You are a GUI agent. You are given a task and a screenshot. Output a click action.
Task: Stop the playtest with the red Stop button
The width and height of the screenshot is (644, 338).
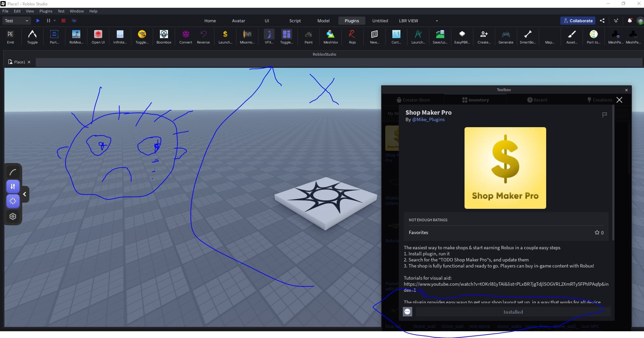tap(63, 21)
